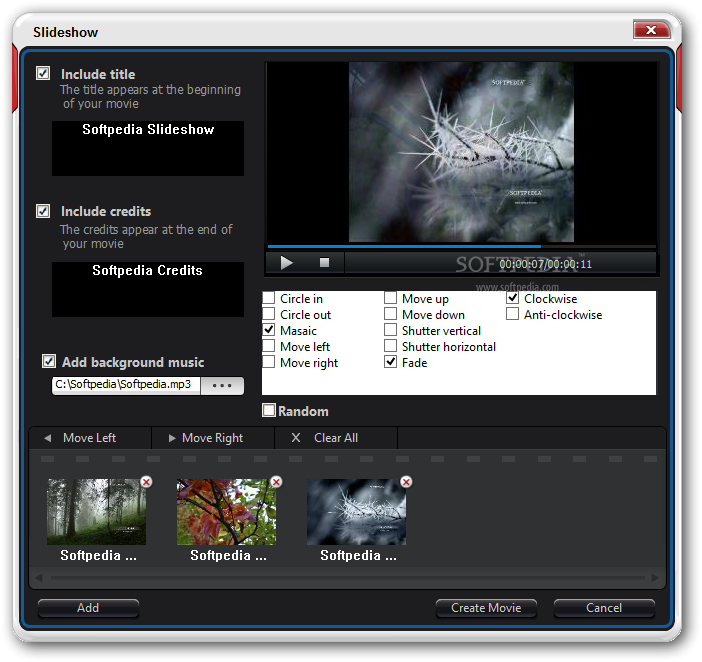702x662 pixels.
Task: Stop the slideshow preview
Action: click(x=325, y=263)
